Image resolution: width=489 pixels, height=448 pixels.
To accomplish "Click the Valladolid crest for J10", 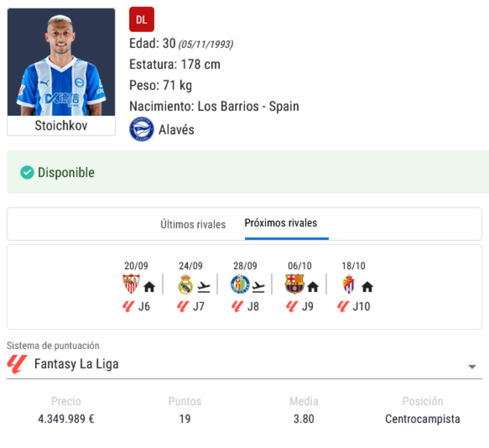I will (x=349, y=284).
